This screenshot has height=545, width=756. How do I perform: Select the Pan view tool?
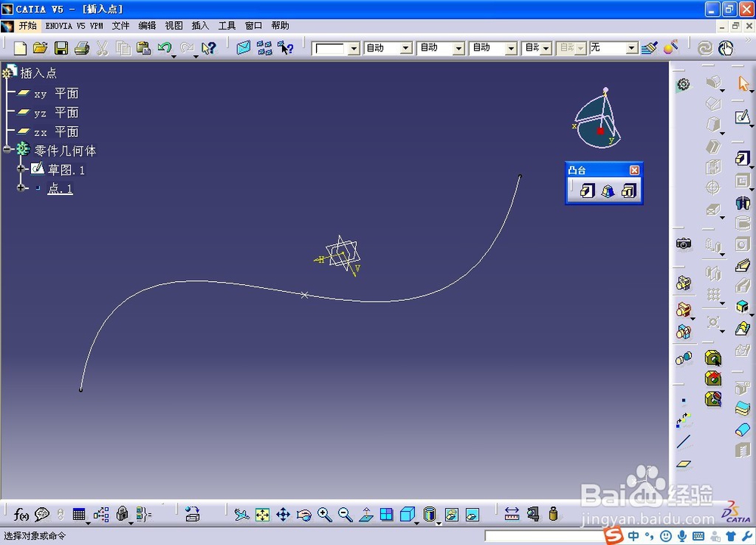[x=283, y=515]
